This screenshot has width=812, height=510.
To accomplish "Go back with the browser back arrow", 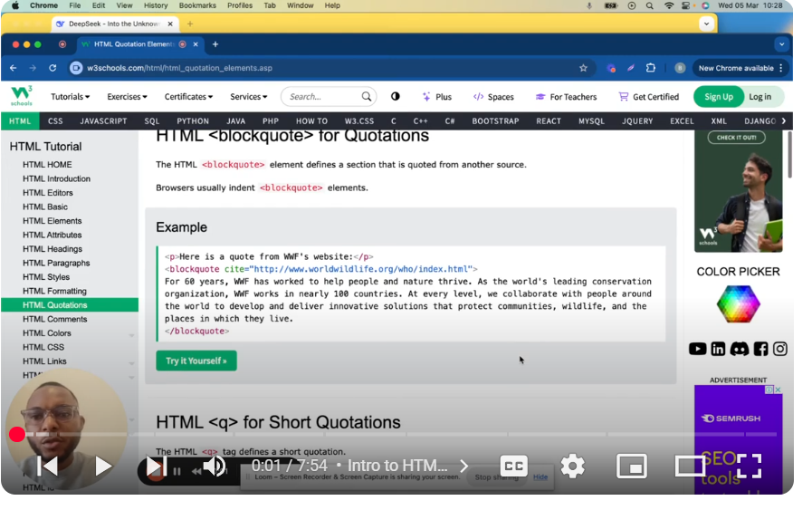I will [14, 68].
